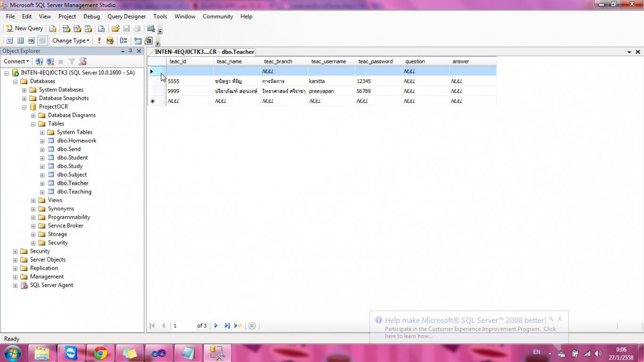Open the Query Designer menu
This screenshot has height=362, width=644.
(127, 16)
